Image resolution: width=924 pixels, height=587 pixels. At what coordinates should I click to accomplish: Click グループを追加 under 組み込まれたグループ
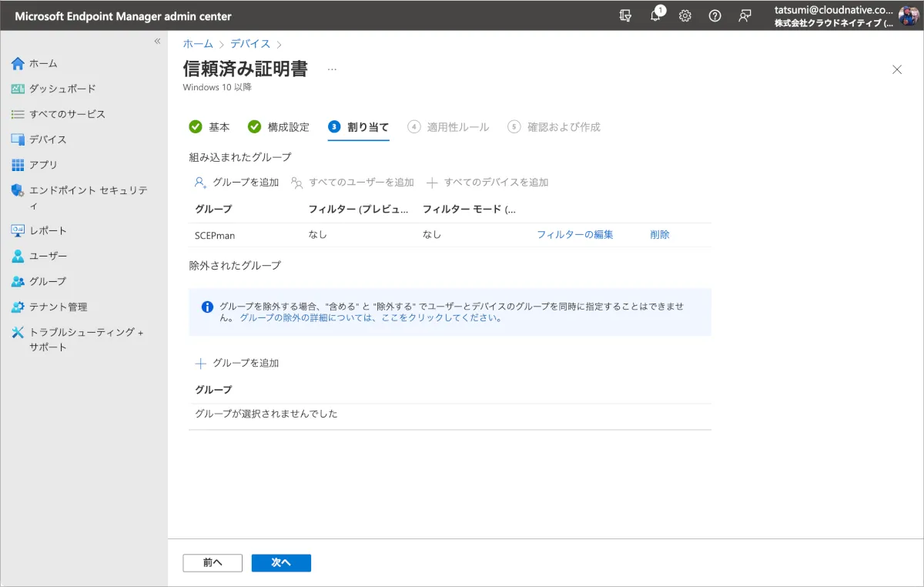point(237,183)
